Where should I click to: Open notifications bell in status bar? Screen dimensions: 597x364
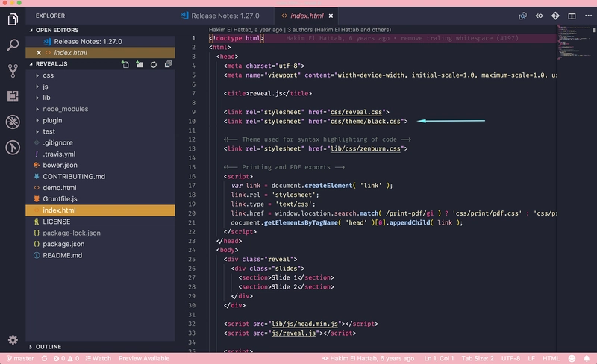tap(587, 358)
